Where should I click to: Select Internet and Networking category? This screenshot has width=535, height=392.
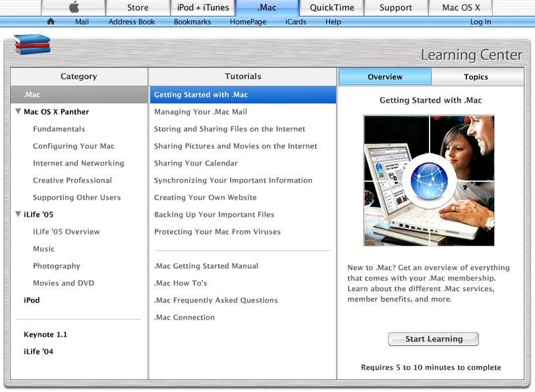pos(78,163)
